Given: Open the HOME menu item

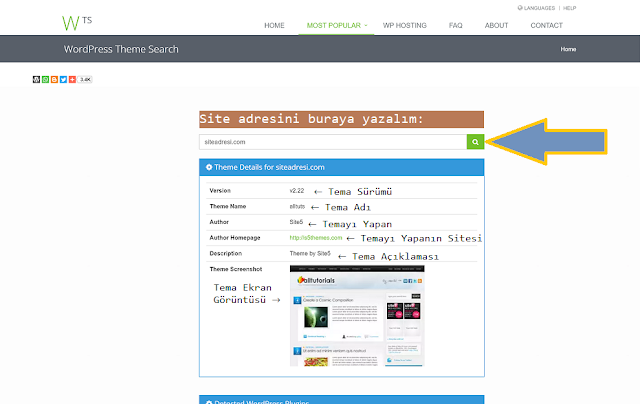Looking at the screenshot, I should click(274, 25).
